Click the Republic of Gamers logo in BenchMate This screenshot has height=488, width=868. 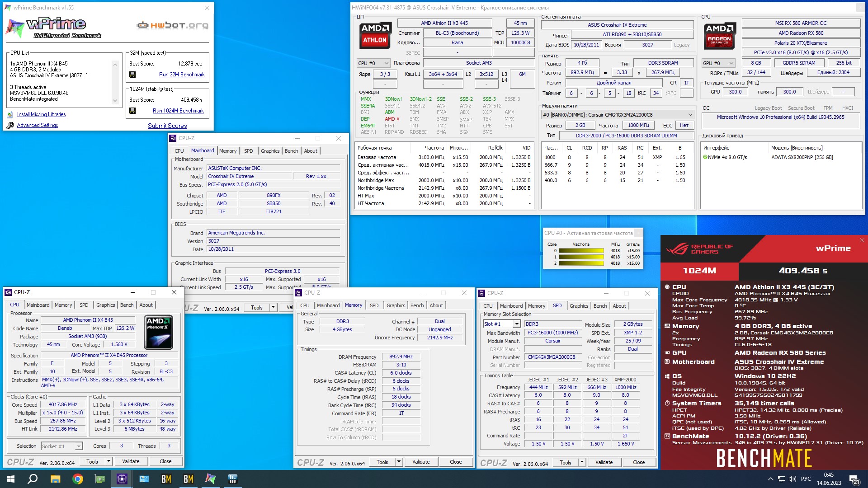pos(699,249)
